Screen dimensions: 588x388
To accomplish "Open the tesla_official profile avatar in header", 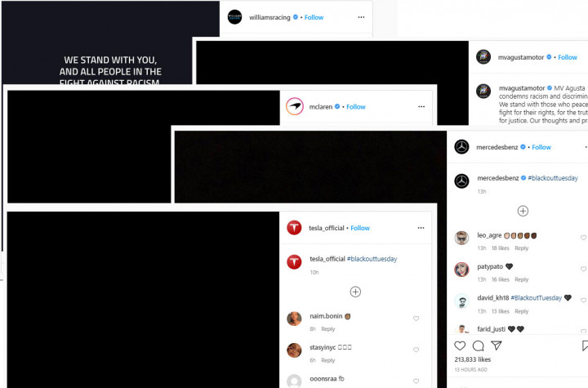I will [294, 228].
